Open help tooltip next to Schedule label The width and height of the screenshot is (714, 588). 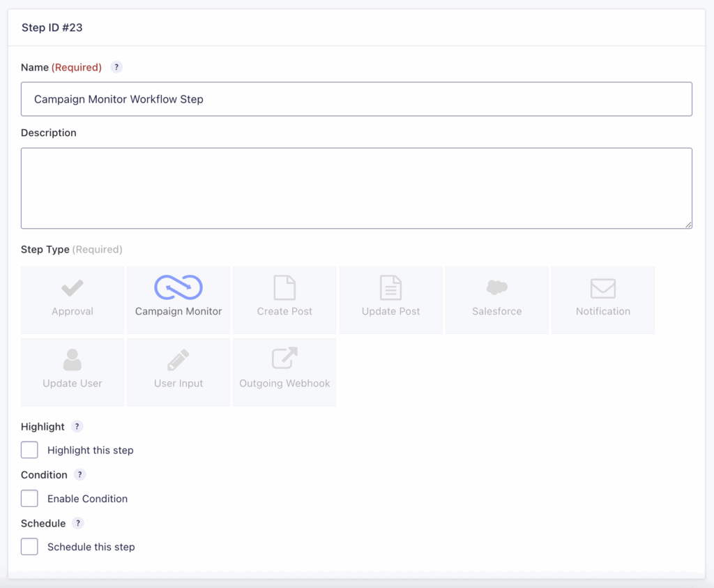pyautogui.click(x=78, y=523)
